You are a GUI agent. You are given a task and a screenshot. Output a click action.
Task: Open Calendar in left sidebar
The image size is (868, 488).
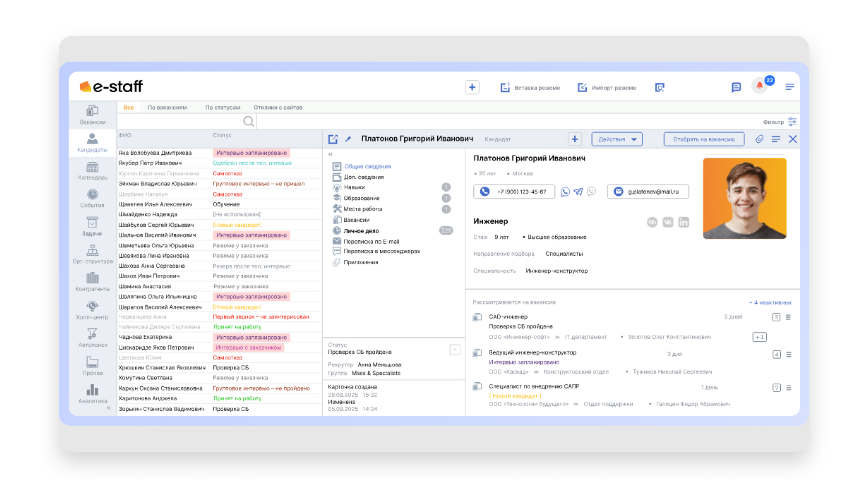92,171
